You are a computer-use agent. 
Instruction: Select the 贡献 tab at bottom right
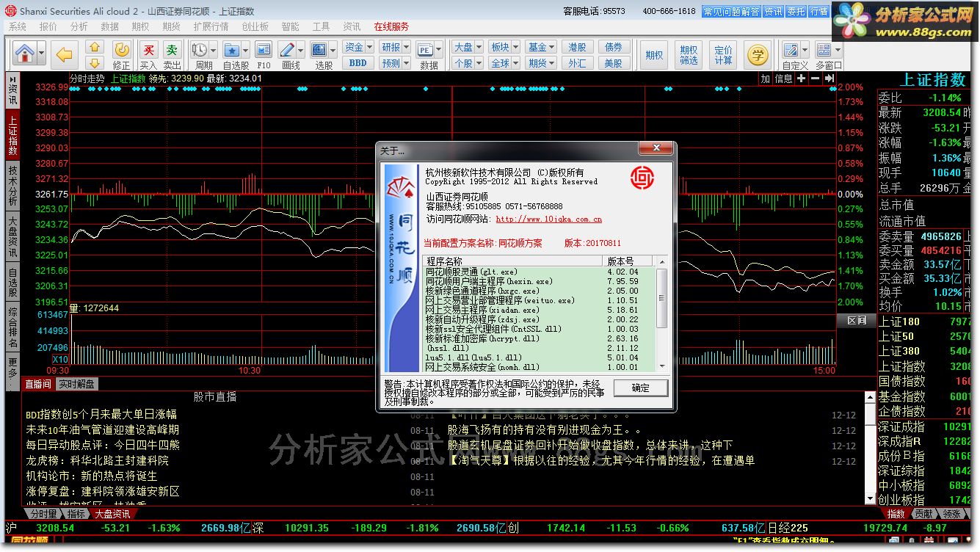[x=923, y=514]
